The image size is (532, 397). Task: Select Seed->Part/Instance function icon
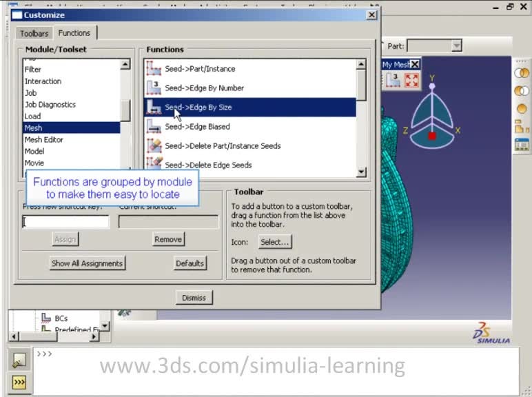pyautogui.click(x=154, y=68)
